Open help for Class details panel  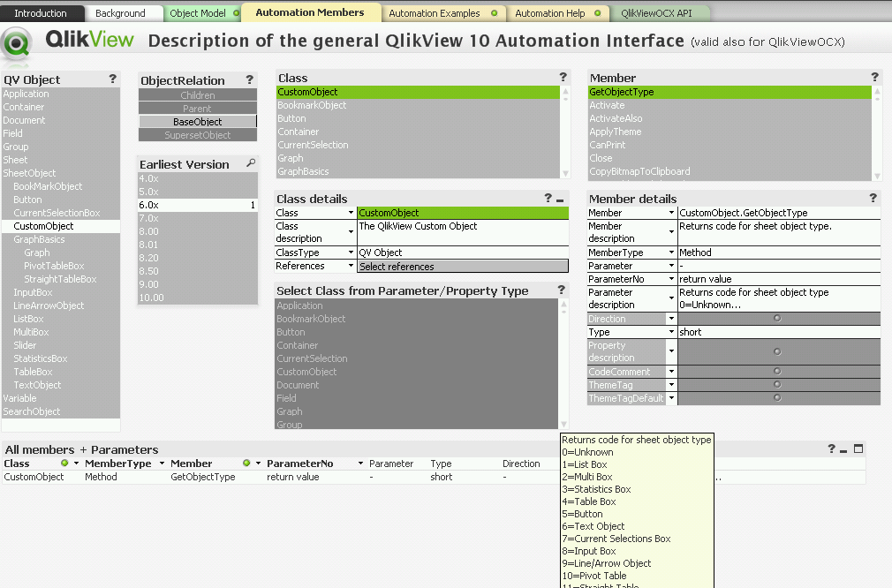(x=548, y=198)
